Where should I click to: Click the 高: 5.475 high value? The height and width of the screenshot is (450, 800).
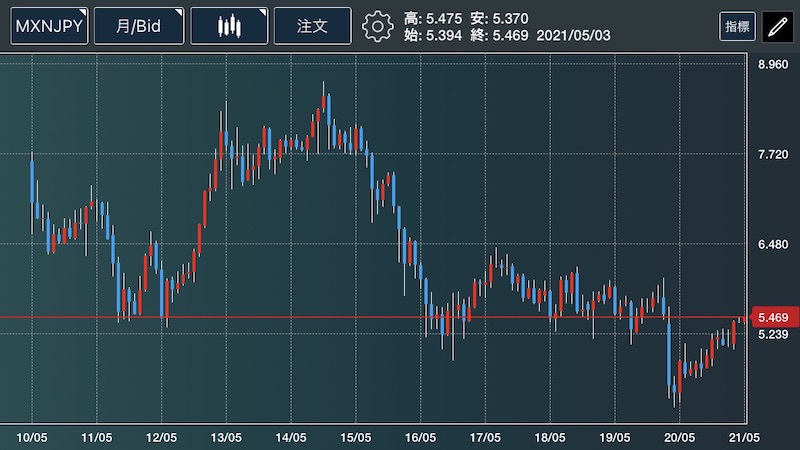(x=433, y=19)
